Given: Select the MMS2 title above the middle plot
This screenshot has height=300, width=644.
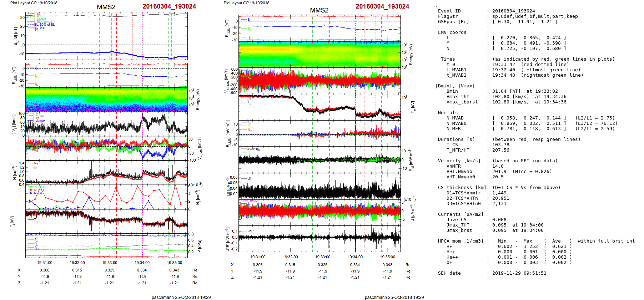Looking at the screenshot, I should (319, 10).
